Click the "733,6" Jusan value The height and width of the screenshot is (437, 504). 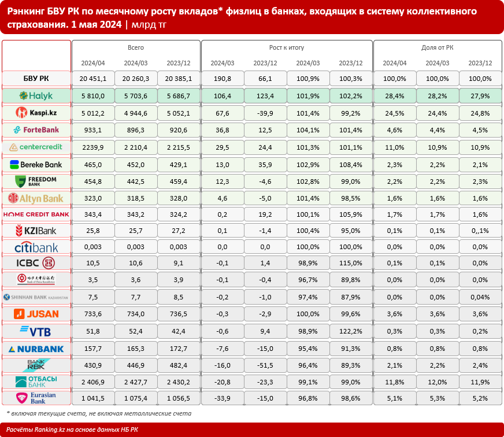pyautogui.click(x=93, y=314)
